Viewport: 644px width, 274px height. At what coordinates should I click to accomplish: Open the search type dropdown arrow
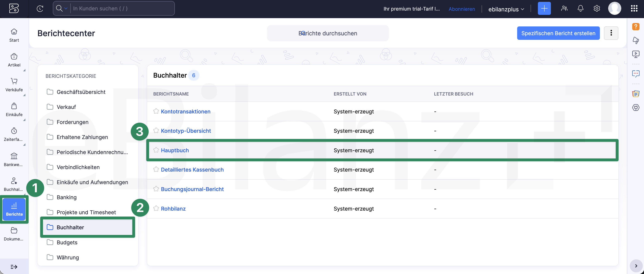[x=66, y=9]
